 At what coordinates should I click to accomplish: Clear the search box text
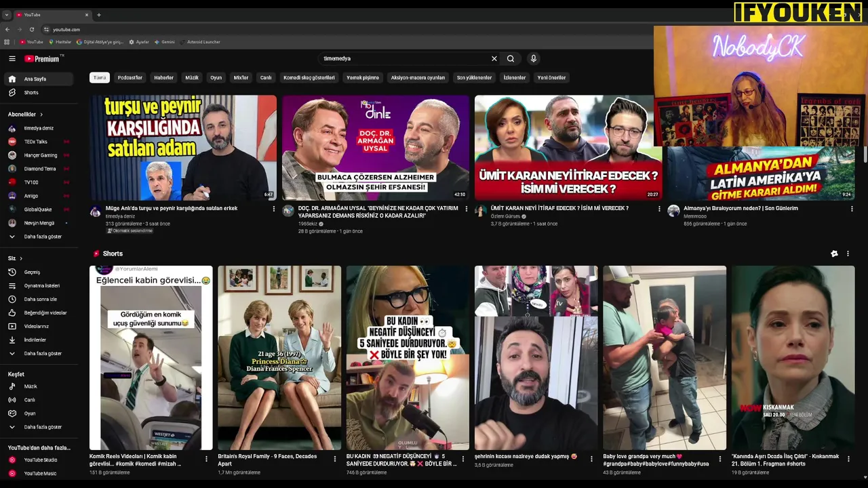(x=494, y=59)
